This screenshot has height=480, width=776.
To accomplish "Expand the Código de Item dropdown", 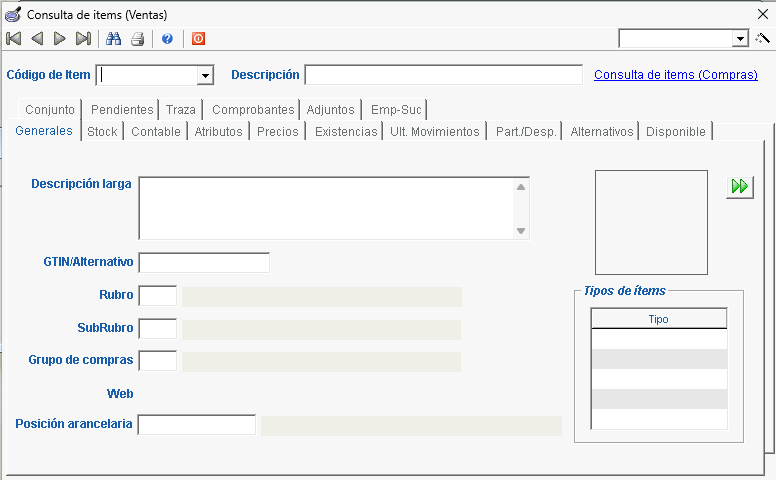I will point(205,76).
